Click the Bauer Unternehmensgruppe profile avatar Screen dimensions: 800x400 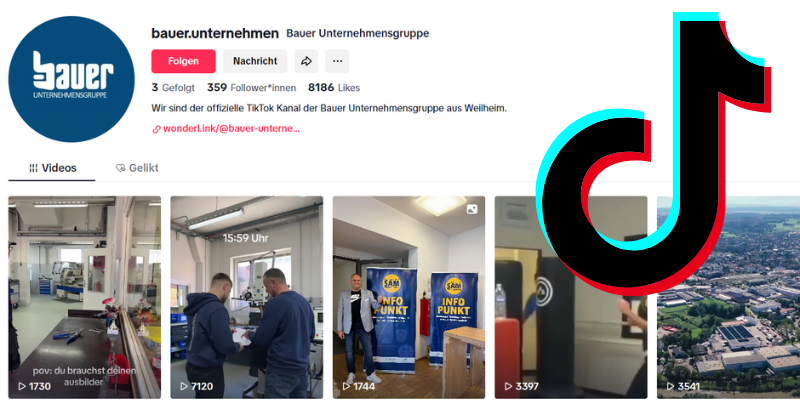click(71, 79)
